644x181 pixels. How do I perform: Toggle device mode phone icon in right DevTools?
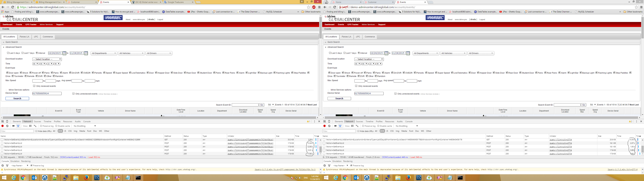pyautogui.click(x=329, y=122)
